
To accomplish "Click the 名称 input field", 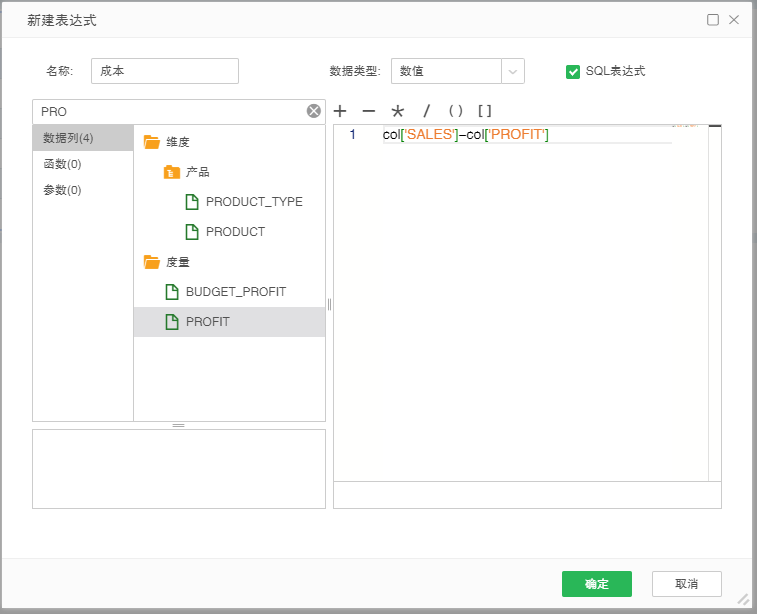I will 165,71.
